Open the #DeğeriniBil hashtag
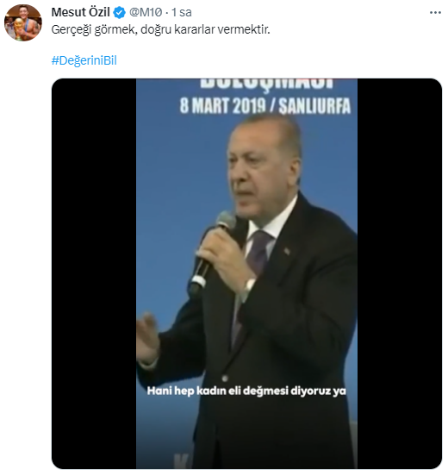The image size is (448, 476). pos(84,60)
